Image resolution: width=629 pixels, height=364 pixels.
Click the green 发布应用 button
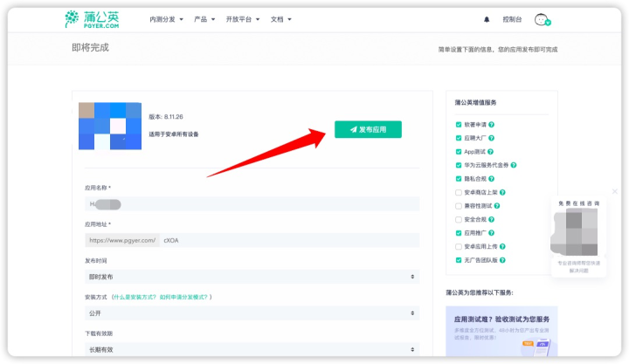tap(368, 129)
